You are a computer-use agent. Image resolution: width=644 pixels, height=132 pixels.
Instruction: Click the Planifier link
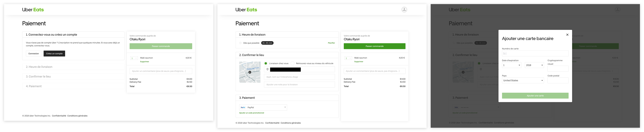[x=331, y=43]
